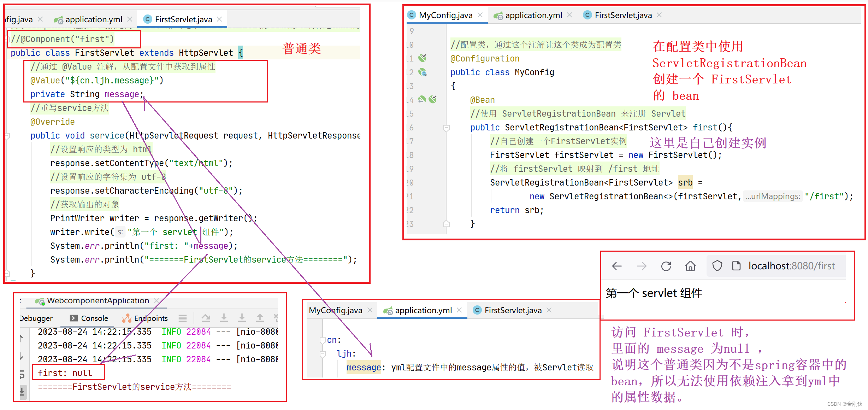Close FirstServlet.java tab in top-left editor
868x410 pixels.
pos(219,19)
